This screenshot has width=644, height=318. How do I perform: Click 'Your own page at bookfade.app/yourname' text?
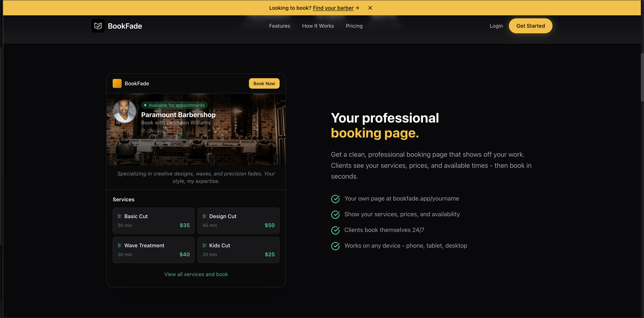click(x=401, y=199)
